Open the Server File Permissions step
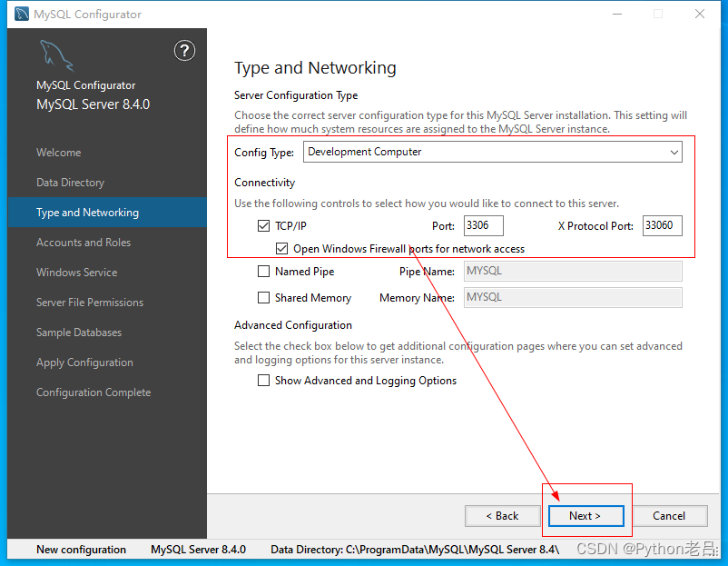Screen dimensions: 728x566 [x=90, y=303]
